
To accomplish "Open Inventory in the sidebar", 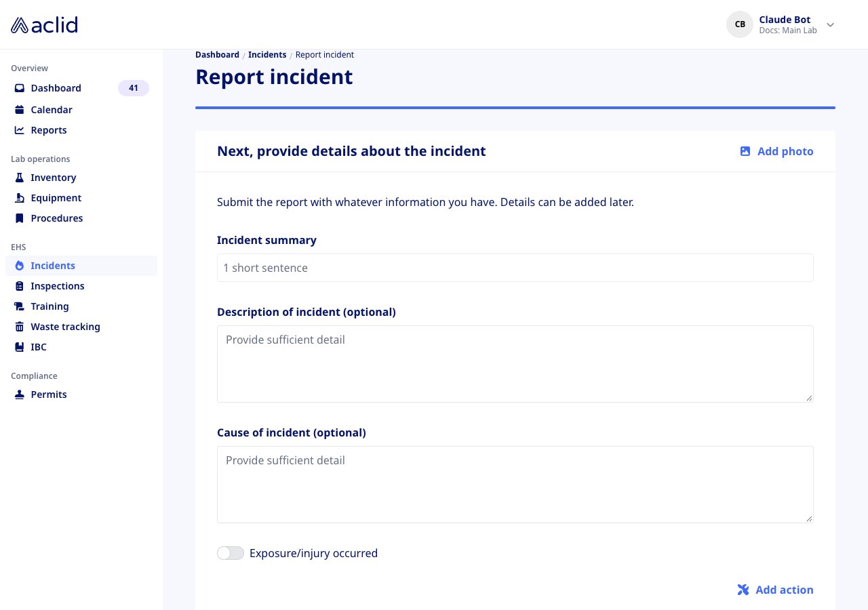I will (x=81, y=178).
